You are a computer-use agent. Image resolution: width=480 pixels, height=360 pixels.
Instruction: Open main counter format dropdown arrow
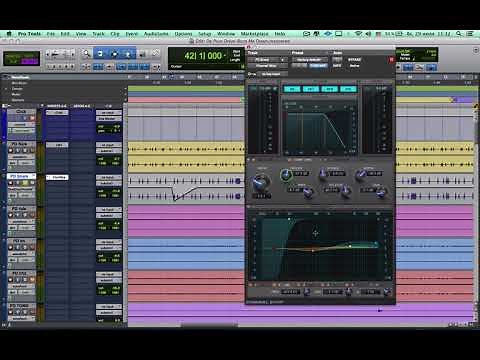[x=225, y=55]
